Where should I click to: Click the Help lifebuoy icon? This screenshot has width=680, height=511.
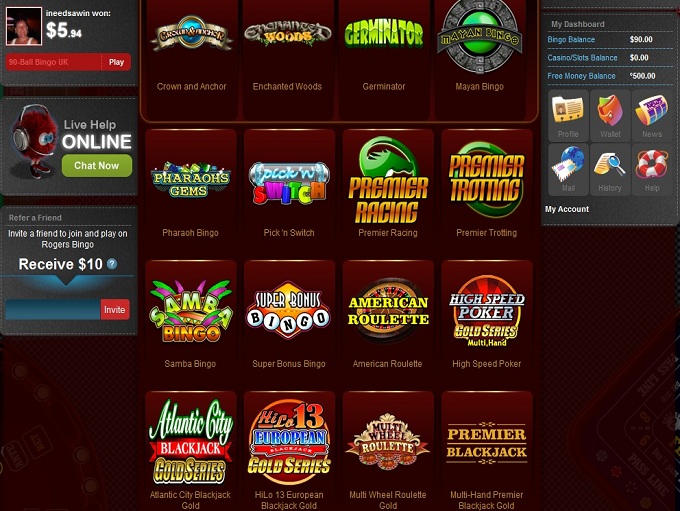pos(652,169)
